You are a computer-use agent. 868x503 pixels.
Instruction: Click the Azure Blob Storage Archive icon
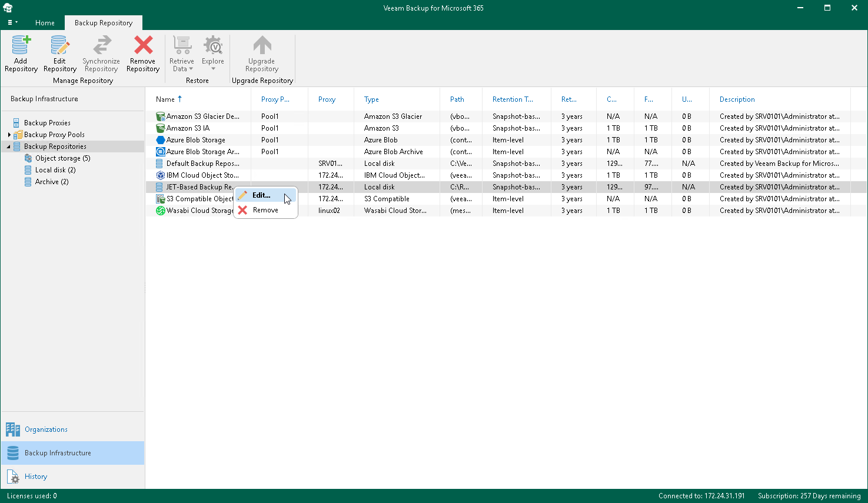pos(160,152)
